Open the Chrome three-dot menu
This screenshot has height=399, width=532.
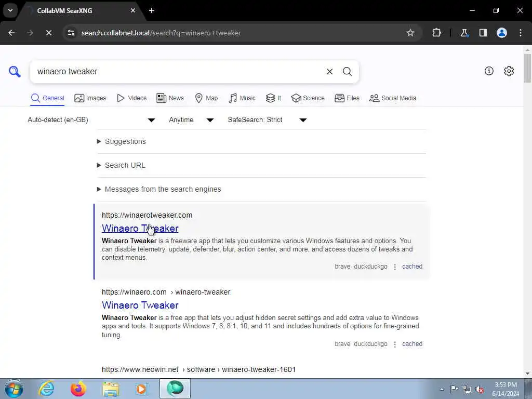pos(521,33)
